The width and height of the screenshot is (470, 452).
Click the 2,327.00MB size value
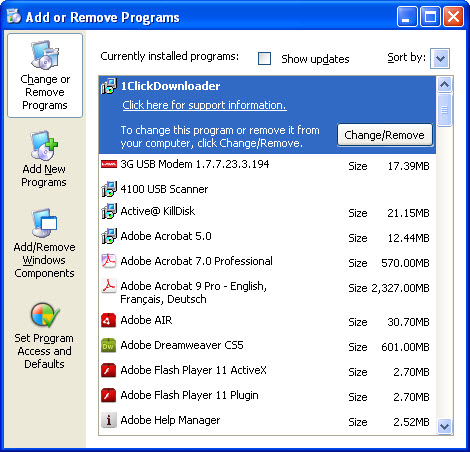point(400,288)
